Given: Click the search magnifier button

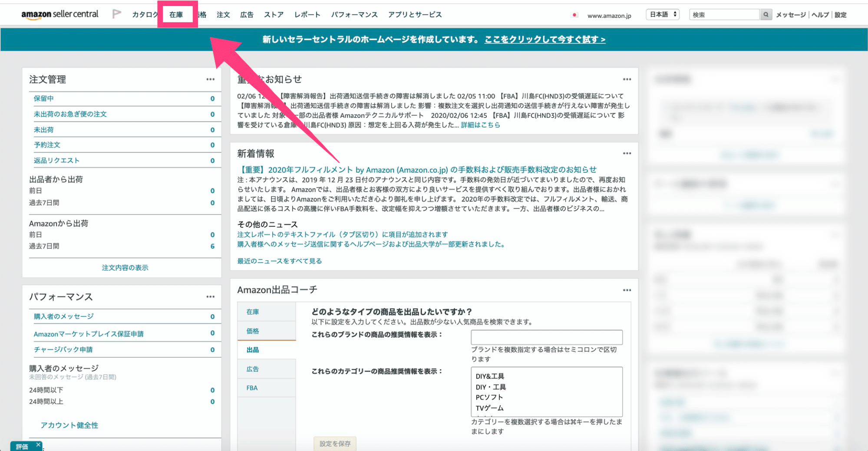Looking at the screenshot, I should coord(766,15).
